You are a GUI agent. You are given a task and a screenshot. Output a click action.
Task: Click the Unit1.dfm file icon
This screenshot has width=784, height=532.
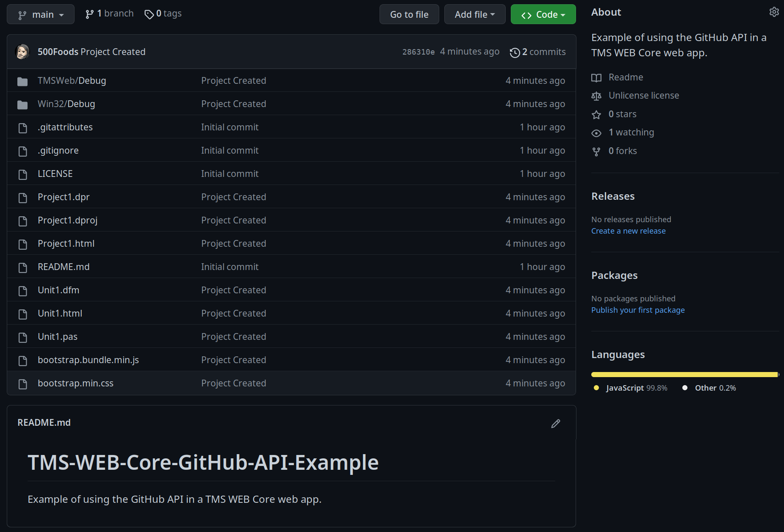[23, 290]
